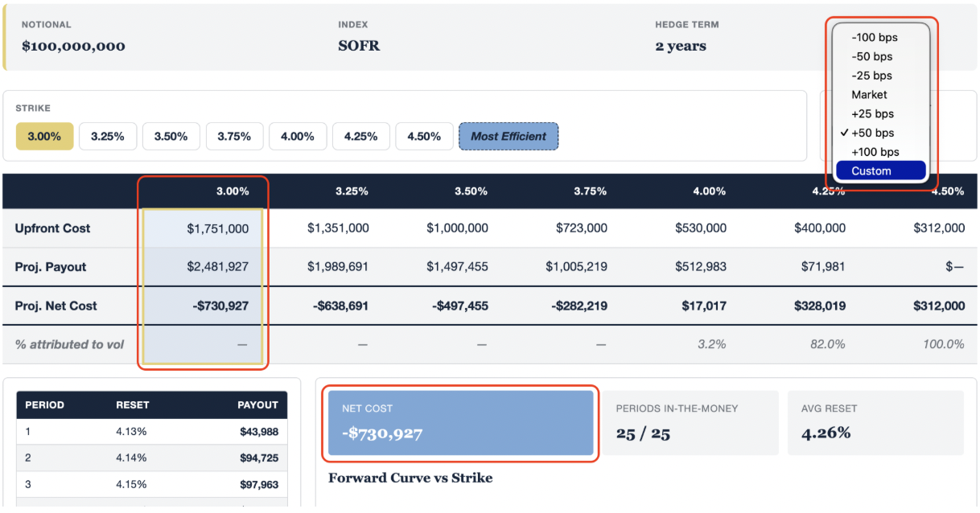Choose the 4.00% strike option
980x513 pixels.
298,137
